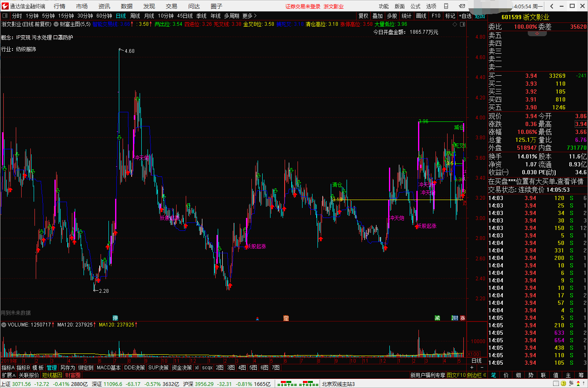This screenshot has width=588, height=388.
Task: Click the round dropdown icon beside stock title
Action: pyautogui.click(x=56, y=24)
